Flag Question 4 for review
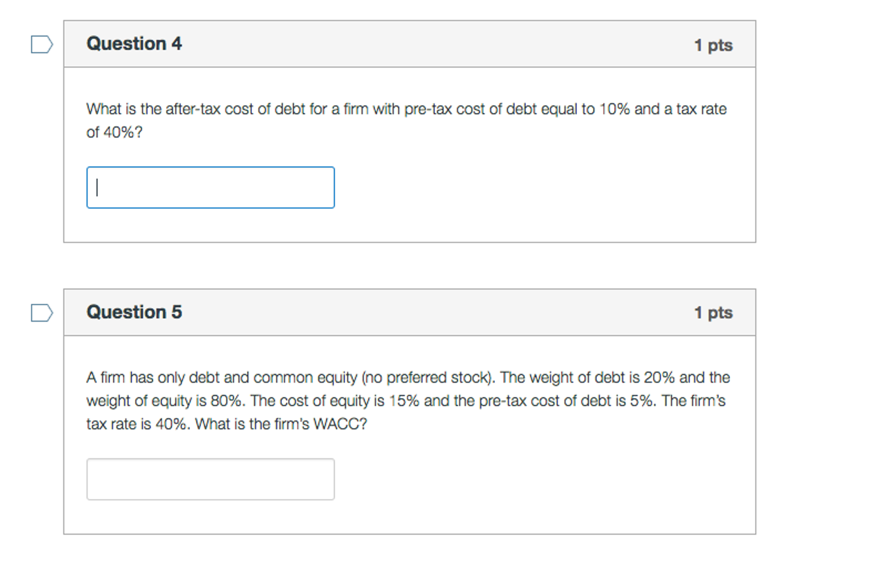The width and height of the screenshot is (885, 588). [x=42, y=44]
